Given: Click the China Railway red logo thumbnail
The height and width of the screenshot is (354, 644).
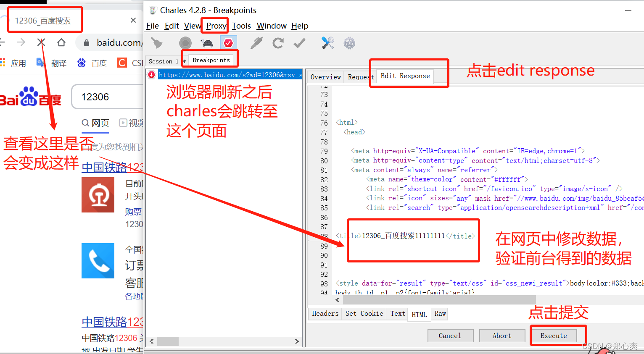Looking at the screenshot, I should click(98, 195).
